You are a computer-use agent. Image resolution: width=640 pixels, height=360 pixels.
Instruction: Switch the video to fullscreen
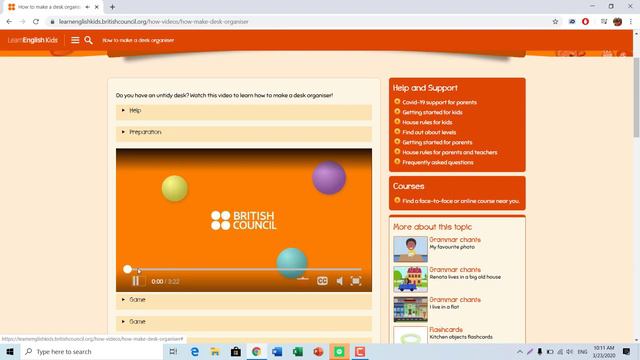pyautogui.click(x=356, y=281)
